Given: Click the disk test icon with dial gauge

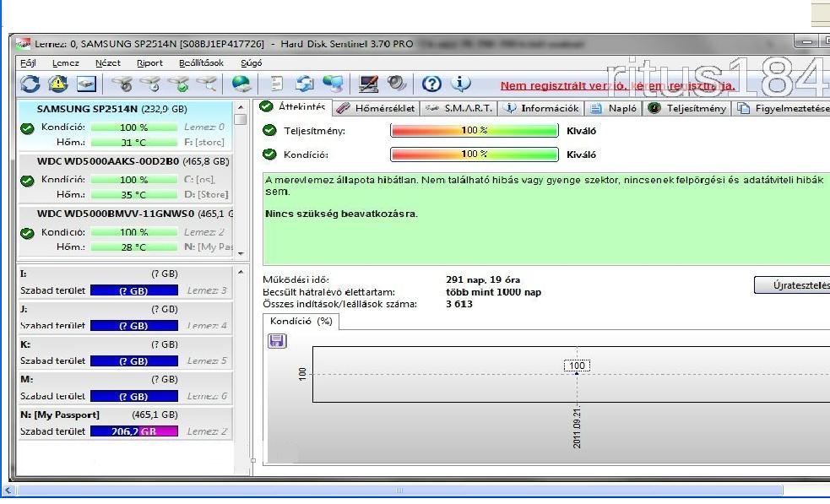Looking at the screenshot, I should [123, 84].
